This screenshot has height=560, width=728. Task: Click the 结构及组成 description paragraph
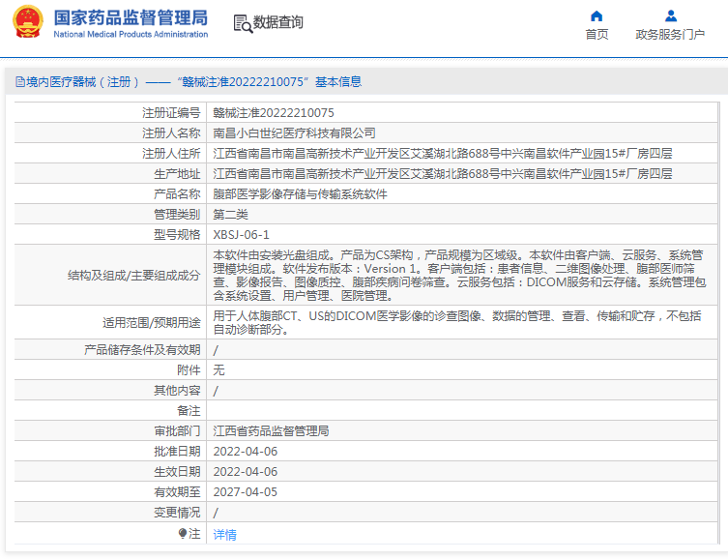click(x=459, y=276)
